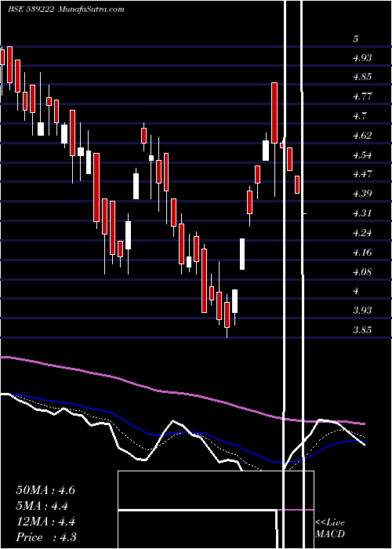The height and width of the screenshot is (549, 392).
Task: Click the 12MA : 4.4 value
Action: 45,522
